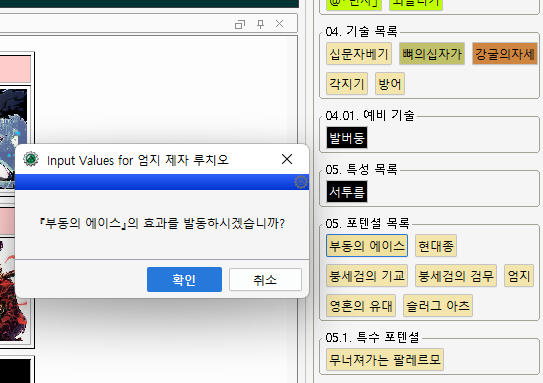Use the 강굴의자세 skill button
This screenshot has height=383, width=543.
[x=505, y=54]
